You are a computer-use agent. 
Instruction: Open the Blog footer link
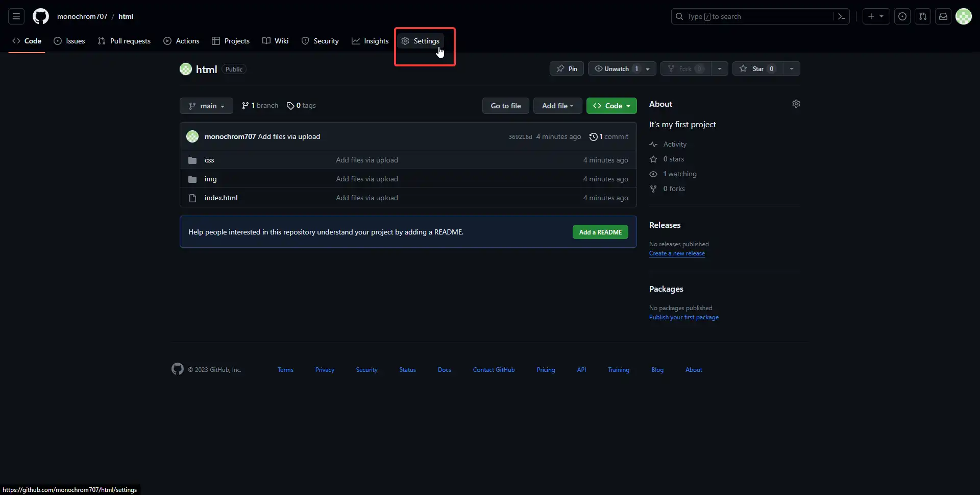pos(657,370)
